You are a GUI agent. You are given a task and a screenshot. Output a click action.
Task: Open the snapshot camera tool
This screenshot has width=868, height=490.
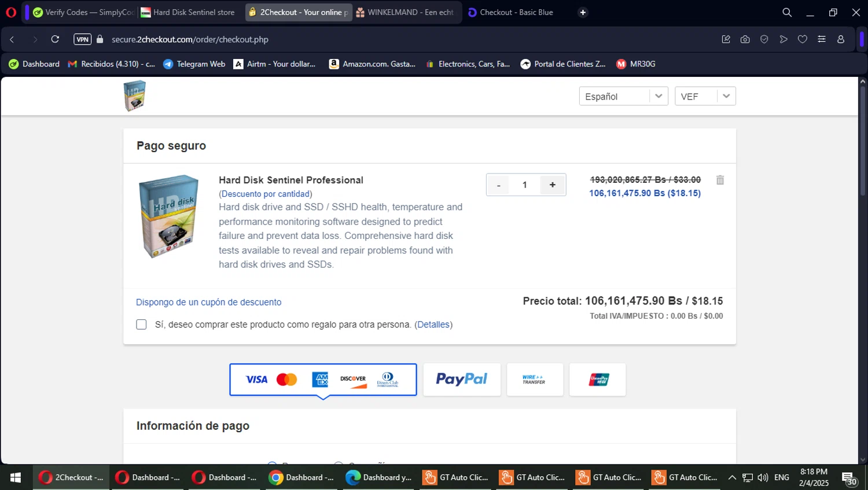click(745, 39)
